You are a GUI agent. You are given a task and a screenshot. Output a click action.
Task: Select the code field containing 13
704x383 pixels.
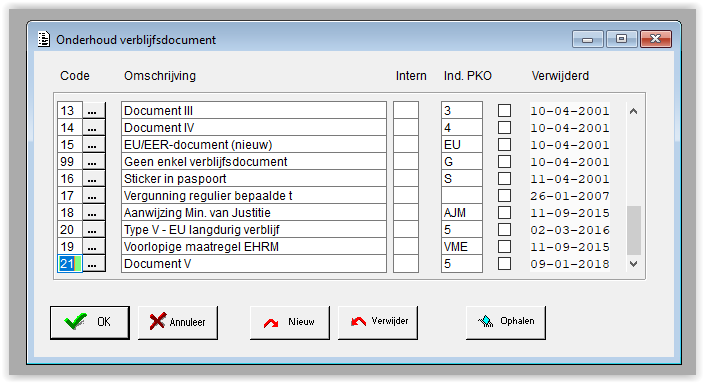tap(70, 110)
